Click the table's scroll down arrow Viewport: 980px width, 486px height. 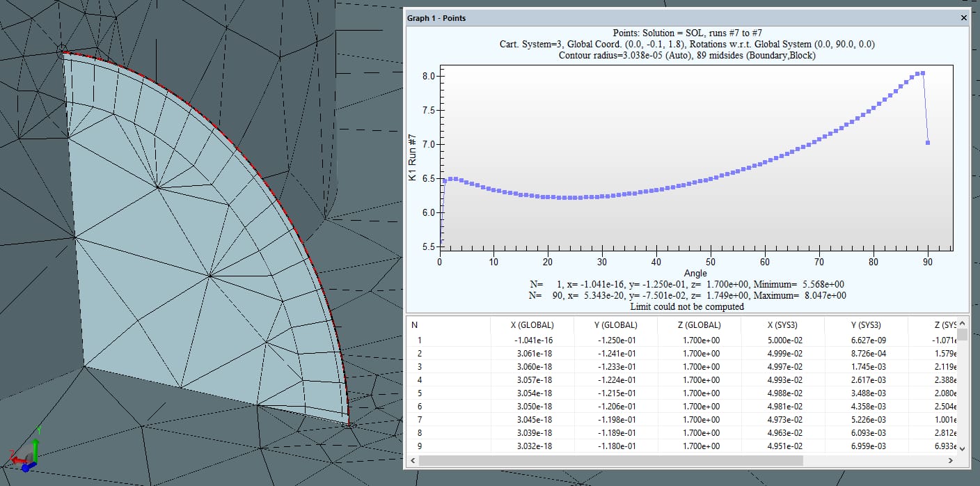pyautogui.click(x=962, y=448)
